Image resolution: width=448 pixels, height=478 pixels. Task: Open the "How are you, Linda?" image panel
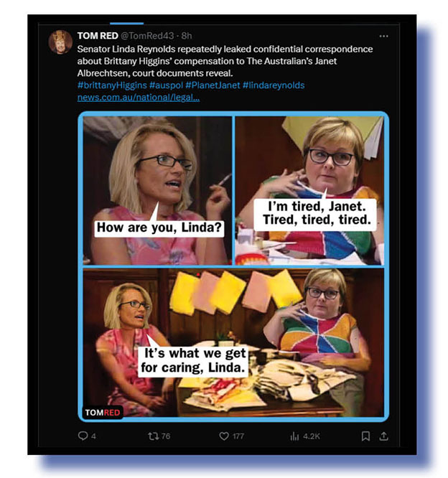[x=157, y=190]
